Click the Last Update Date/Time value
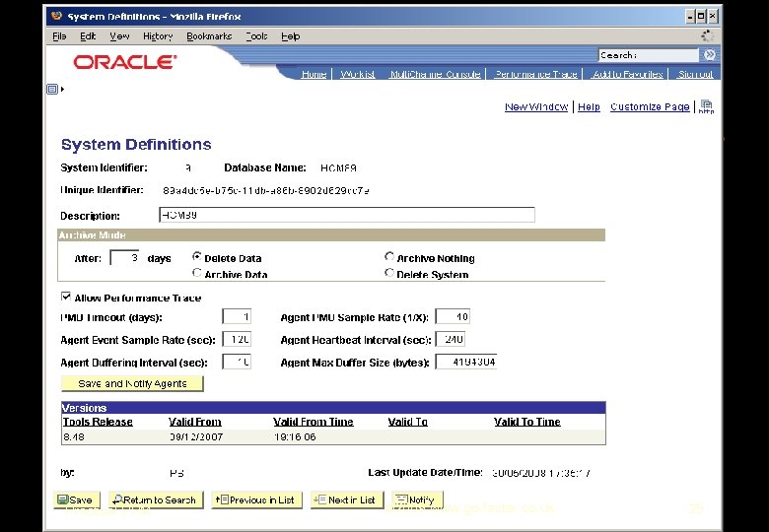Image resolution: width=769 pixels, height=532 pixels. [541, 473]
